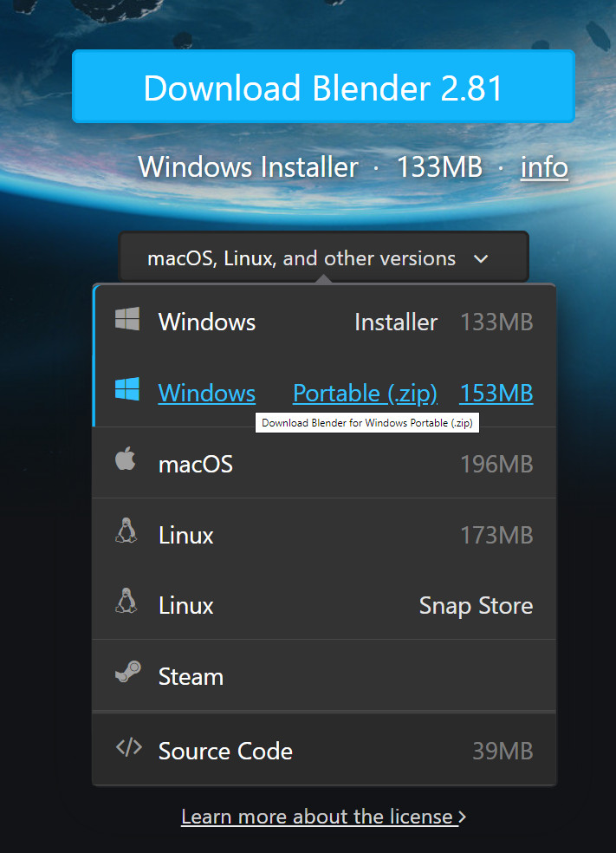Collapse the macOS, Linux, and other versions dropdown
616x853 pixels.
[323, 257]
